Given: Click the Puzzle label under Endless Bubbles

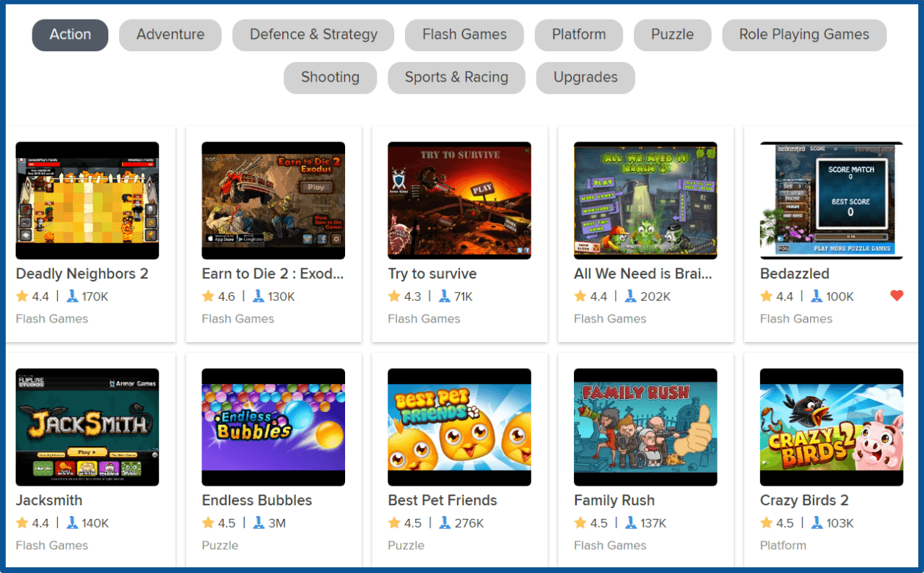Looking at the screenshot, I should click(220, 546).
